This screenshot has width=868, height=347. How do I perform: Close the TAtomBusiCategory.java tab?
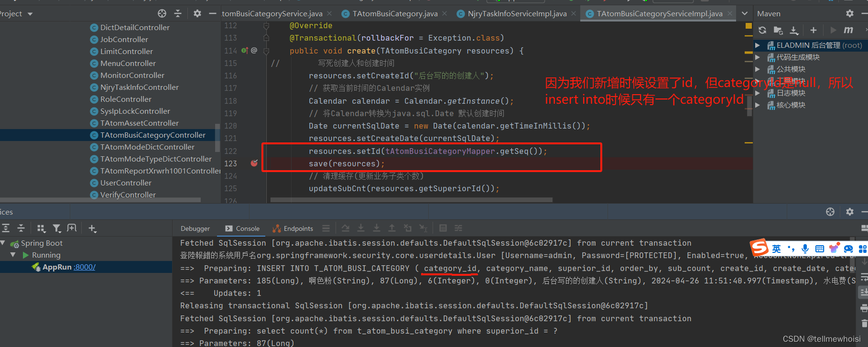pos(445,14)
